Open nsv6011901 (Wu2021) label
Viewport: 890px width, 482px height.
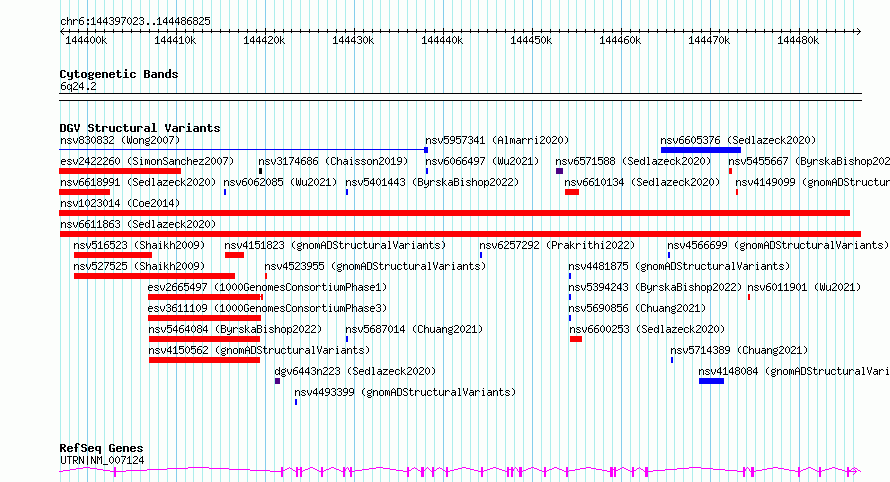804,287
